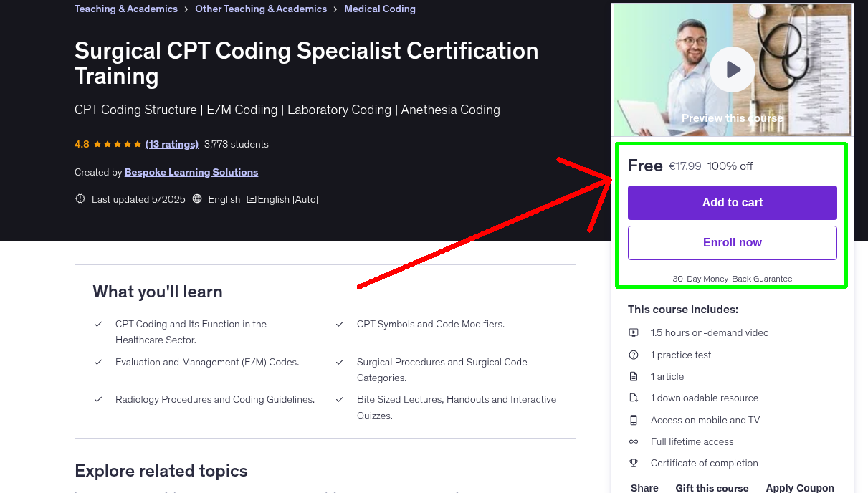Click the full lifetime access infinity icon
Viewport: 868px width, 493px height.
pos(634,441)
